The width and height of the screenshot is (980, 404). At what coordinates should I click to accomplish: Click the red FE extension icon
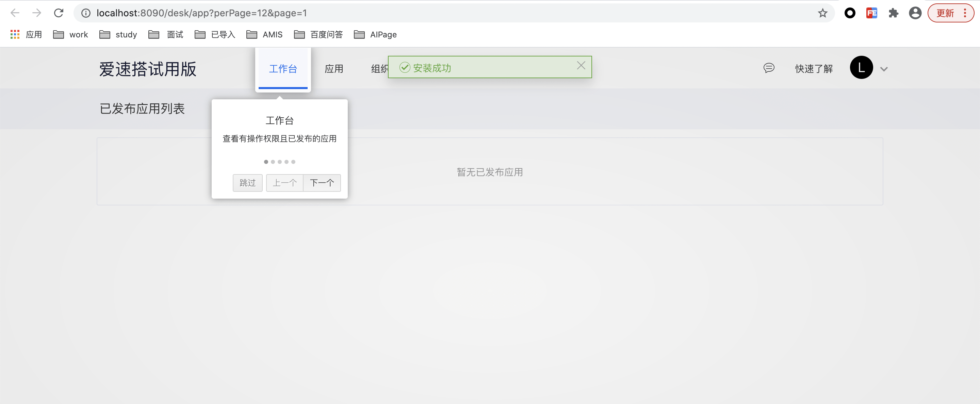point(871,13)
